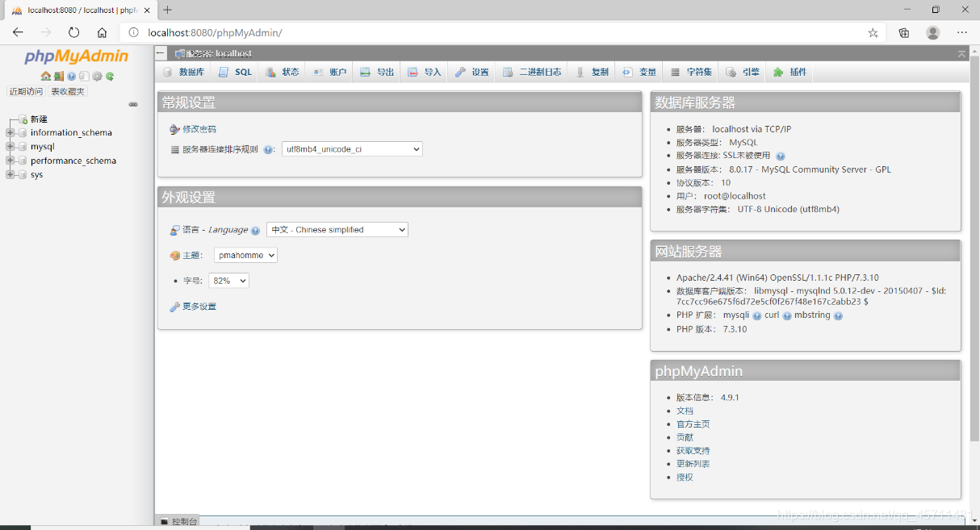Open the 中文 - Chinese simplified language dropdown
The width and height of the screenshot is (980, 530).
click(337, 230)
